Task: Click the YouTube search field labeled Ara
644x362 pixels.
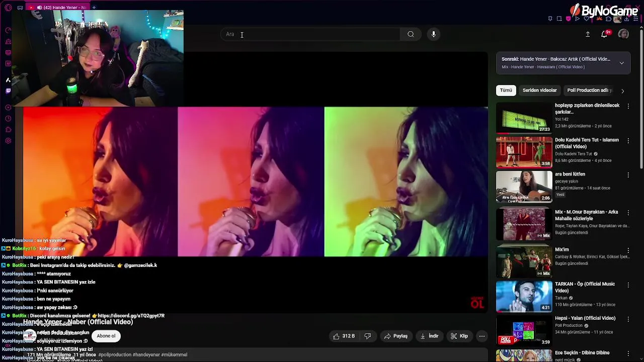Action: tap(310, 34)
